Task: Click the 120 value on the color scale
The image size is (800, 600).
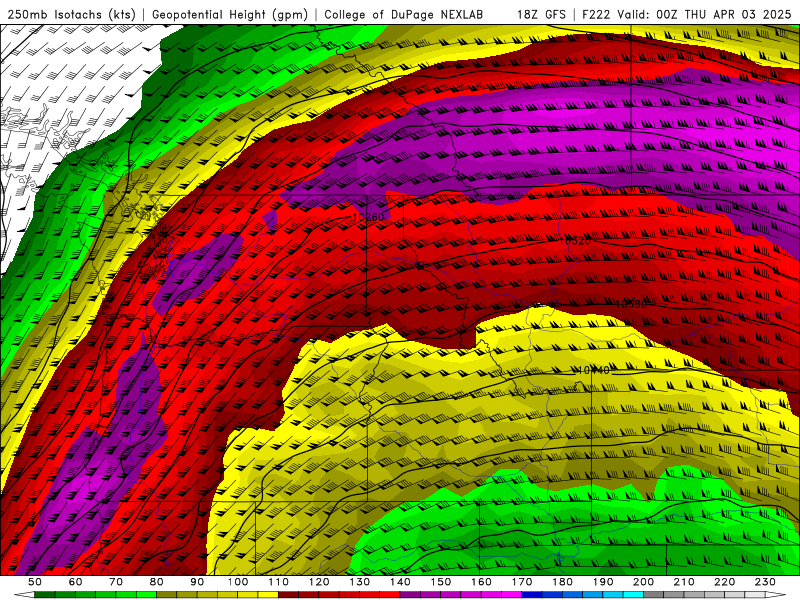Action: coord(319,582)
